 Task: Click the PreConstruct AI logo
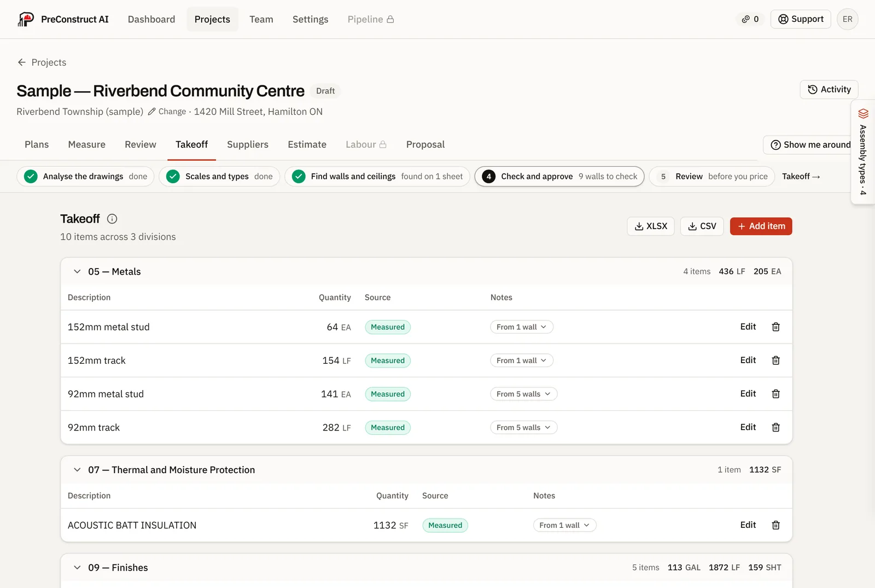coord(63,19)
